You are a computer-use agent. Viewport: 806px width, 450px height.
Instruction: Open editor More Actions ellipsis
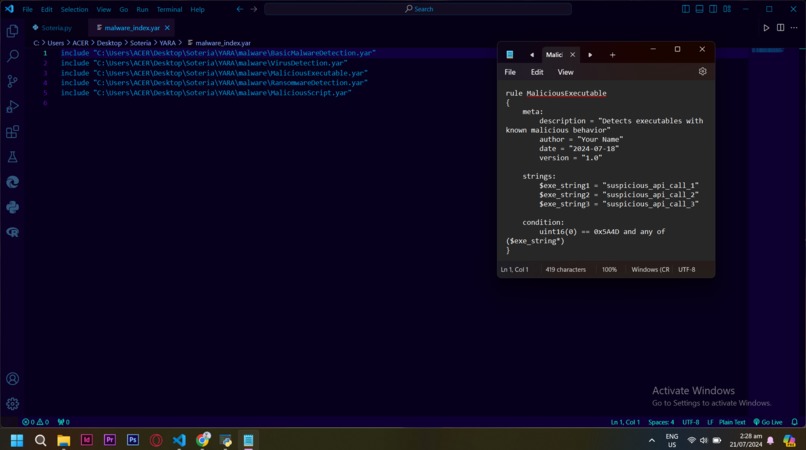point(794,28)
